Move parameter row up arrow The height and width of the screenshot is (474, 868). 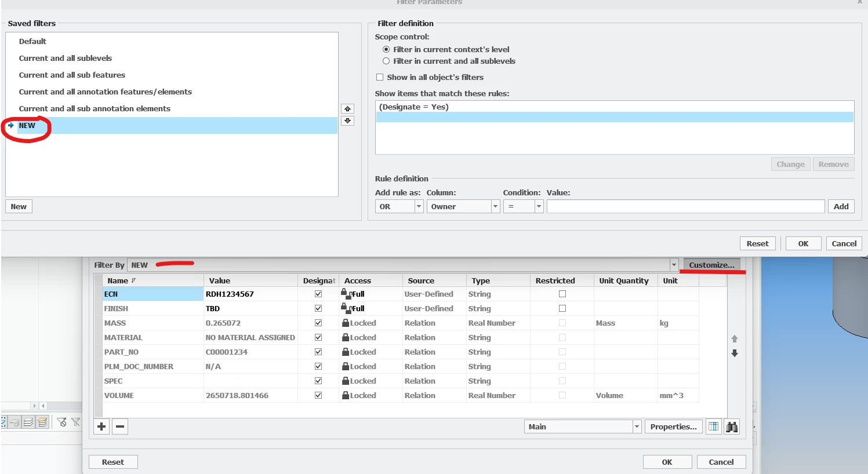coord(735,338)
